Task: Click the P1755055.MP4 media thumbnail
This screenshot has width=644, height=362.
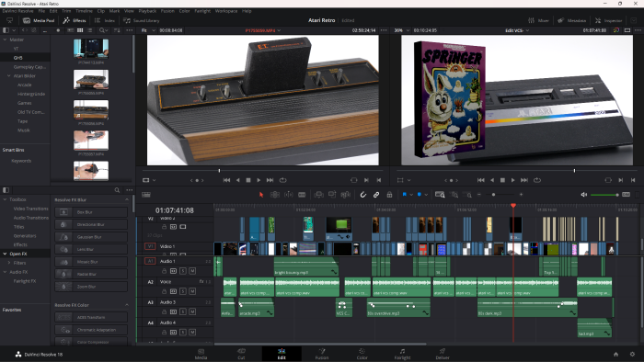Action: (x=91, y=80)
